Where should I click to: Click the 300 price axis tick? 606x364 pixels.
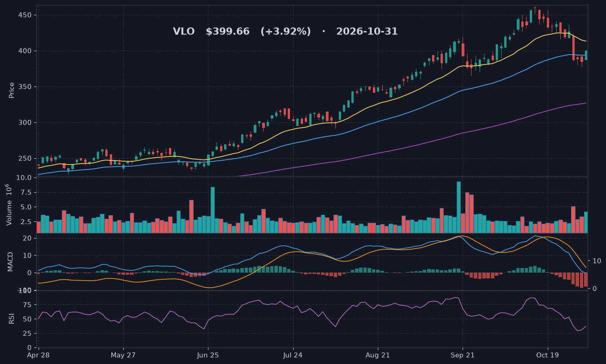[x=26, y=123]
